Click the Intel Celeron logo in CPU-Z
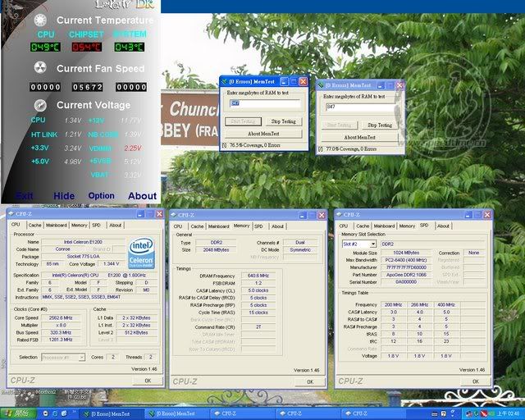This screenshot has height=420, width=525. pos(141,253)
